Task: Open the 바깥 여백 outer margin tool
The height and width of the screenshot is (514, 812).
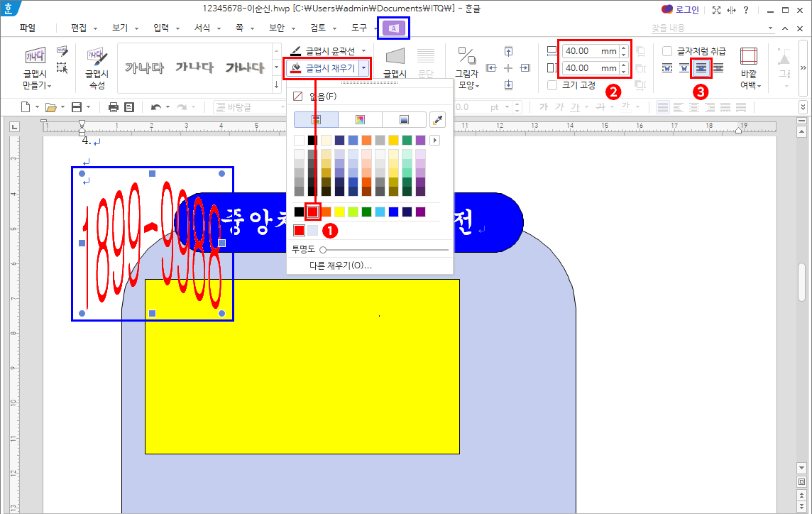Action: point(749,68)
